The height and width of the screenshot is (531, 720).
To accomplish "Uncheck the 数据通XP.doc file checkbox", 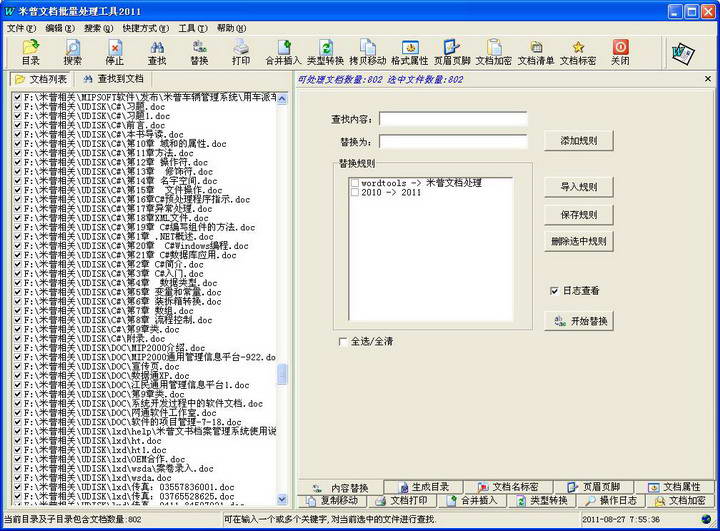I will (17, 376).
